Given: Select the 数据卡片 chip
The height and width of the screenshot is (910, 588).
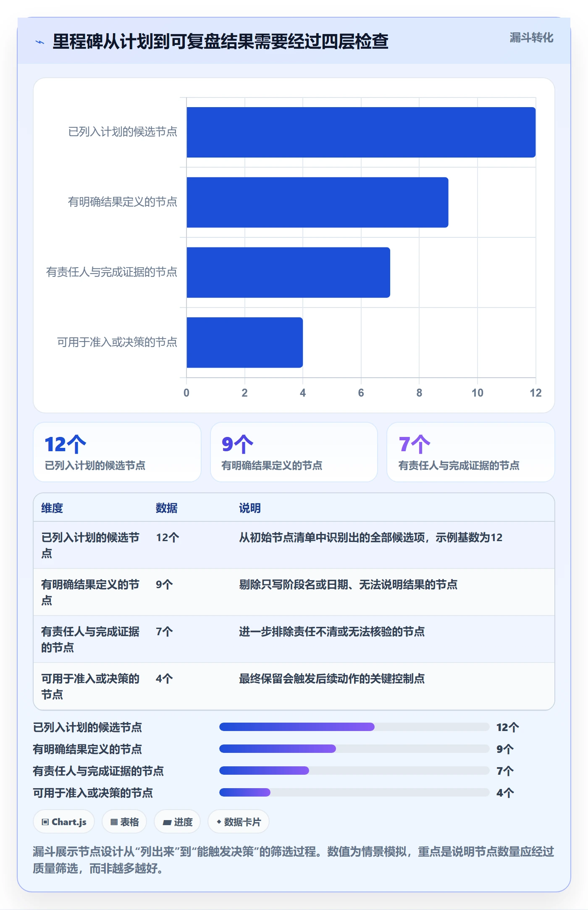Looking at the screenshot, I should click(x=239, y=822).
